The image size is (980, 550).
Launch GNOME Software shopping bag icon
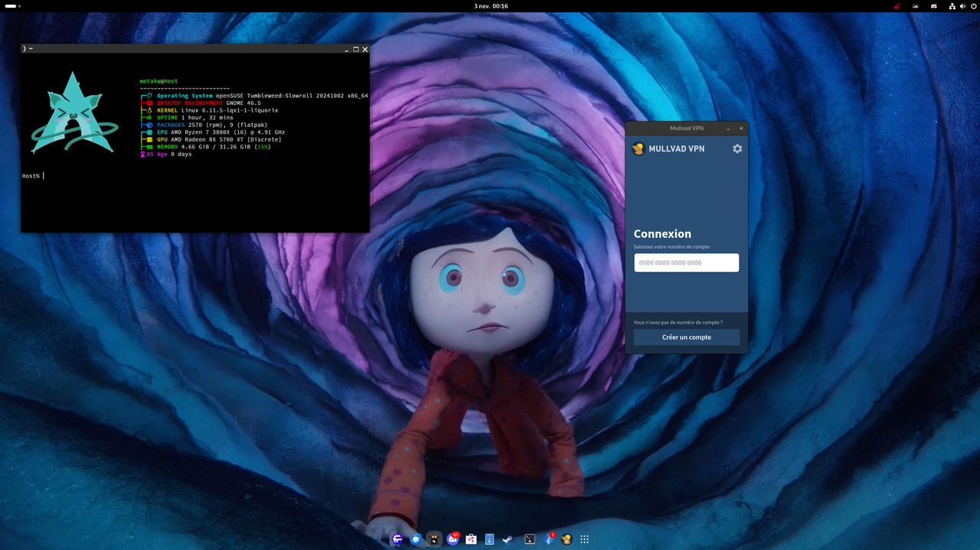471,539
